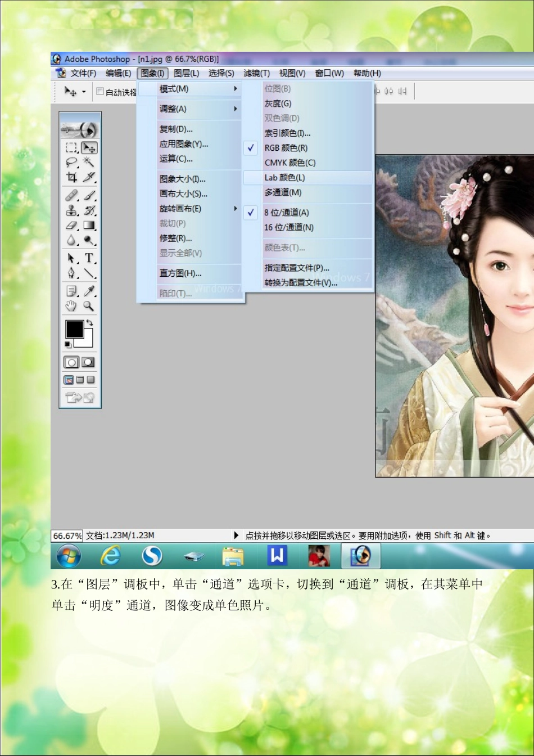Select the Clone Stamp tool

[x=71, y=211]
